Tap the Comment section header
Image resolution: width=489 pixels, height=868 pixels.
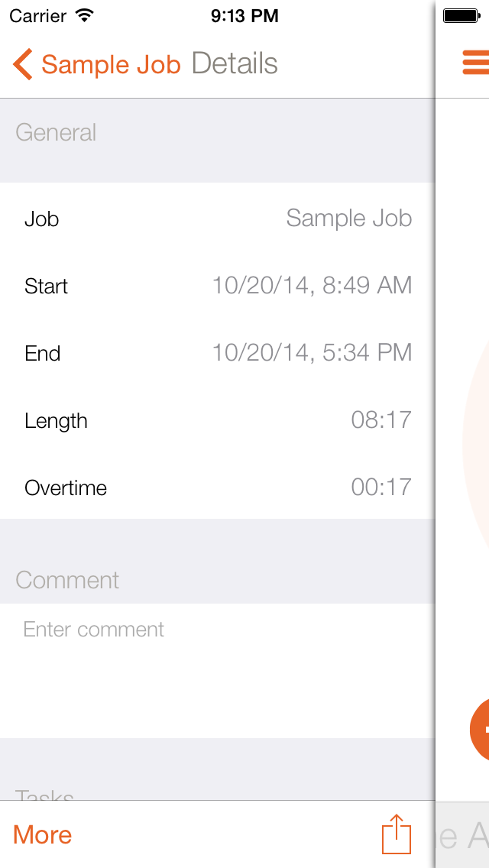pyautogui.click(x=67, y=580)
